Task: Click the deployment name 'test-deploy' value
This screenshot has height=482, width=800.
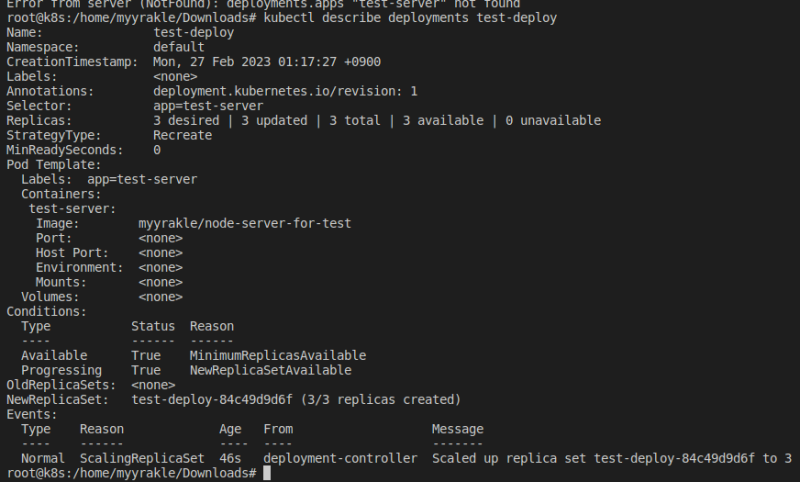Action: point(193,33)
